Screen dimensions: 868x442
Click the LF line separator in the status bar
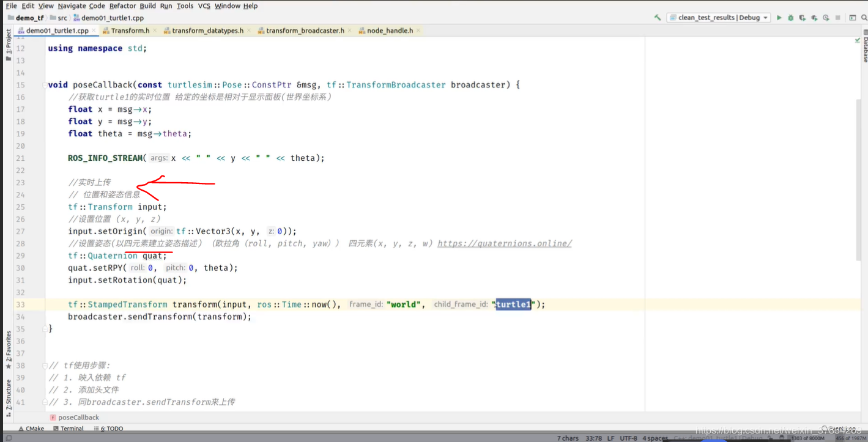click(610, 438)
